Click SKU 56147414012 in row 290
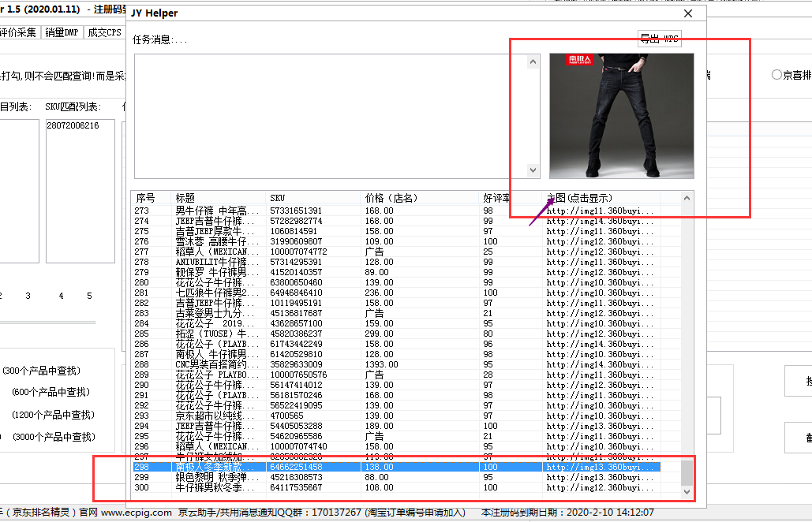The height and width of the screenshot is (522, 812). pyautogui.click(x=296, y=385)
